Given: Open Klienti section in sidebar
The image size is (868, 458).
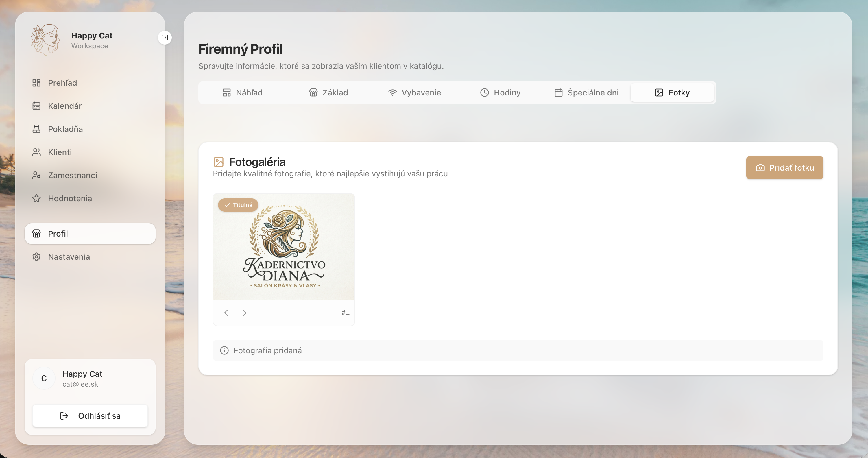Looking at the screenshot, I should click(60, 152).
